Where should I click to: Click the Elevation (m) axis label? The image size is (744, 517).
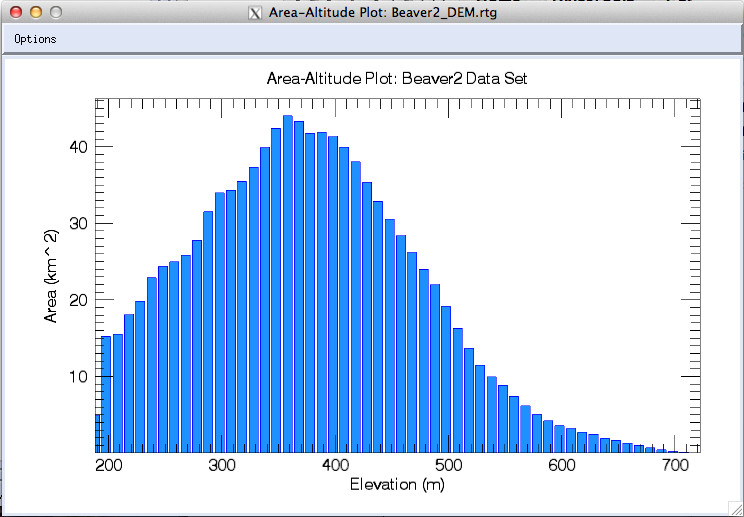[396, 485]
